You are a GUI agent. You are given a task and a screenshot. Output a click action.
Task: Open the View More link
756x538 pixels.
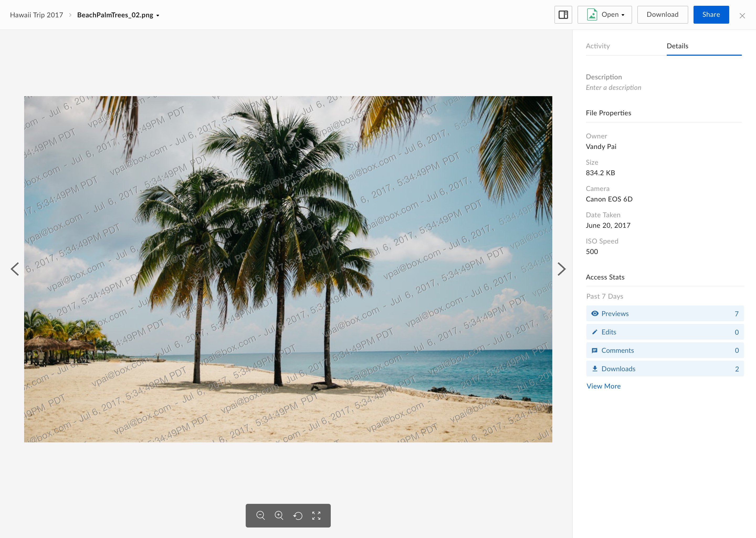[x=603, y=386]
